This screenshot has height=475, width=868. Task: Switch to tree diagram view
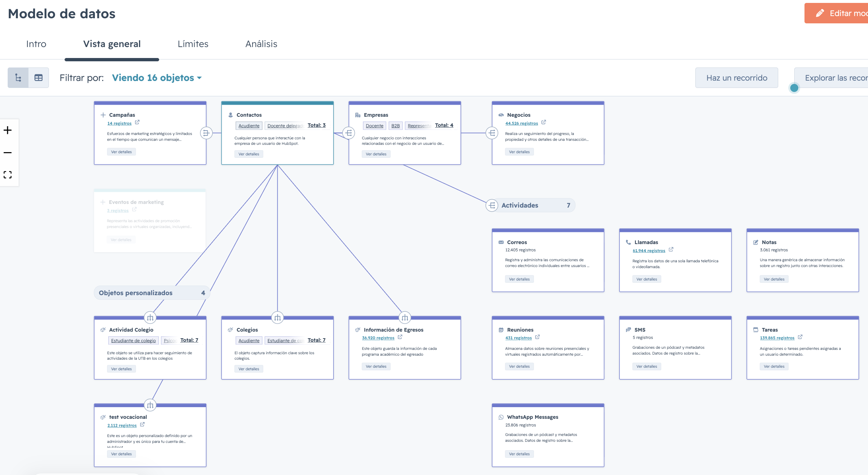click(x=18, y=78)
